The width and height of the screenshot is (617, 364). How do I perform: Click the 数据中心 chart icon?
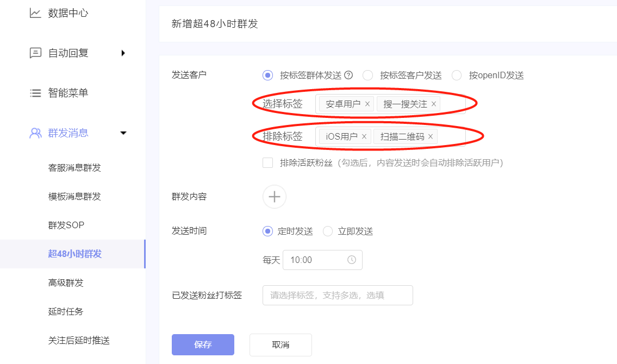pyautogui.click(x=35, y=13)
